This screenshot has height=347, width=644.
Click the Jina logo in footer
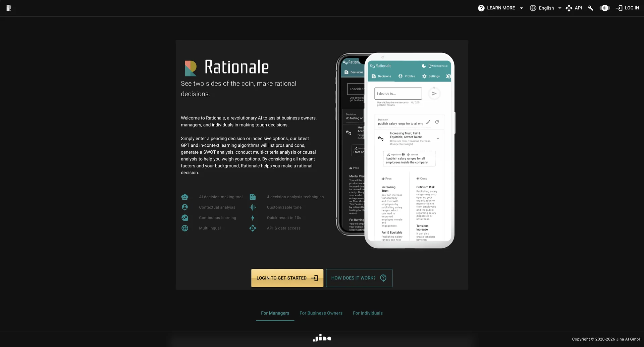point(322,338)
